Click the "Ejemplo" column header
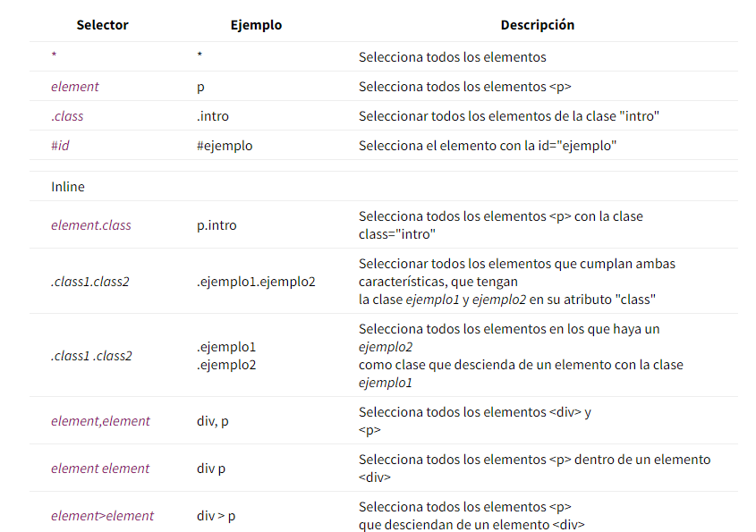The height and width of the screenshot is (532, 756). (x=256, y=25)
